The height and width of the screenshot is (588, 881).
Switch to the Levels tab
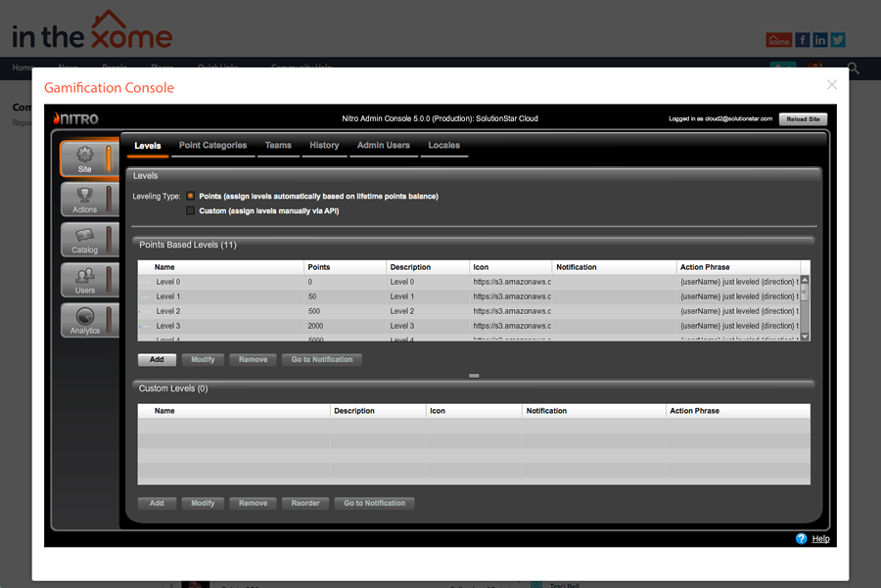(x=148, y=146)
